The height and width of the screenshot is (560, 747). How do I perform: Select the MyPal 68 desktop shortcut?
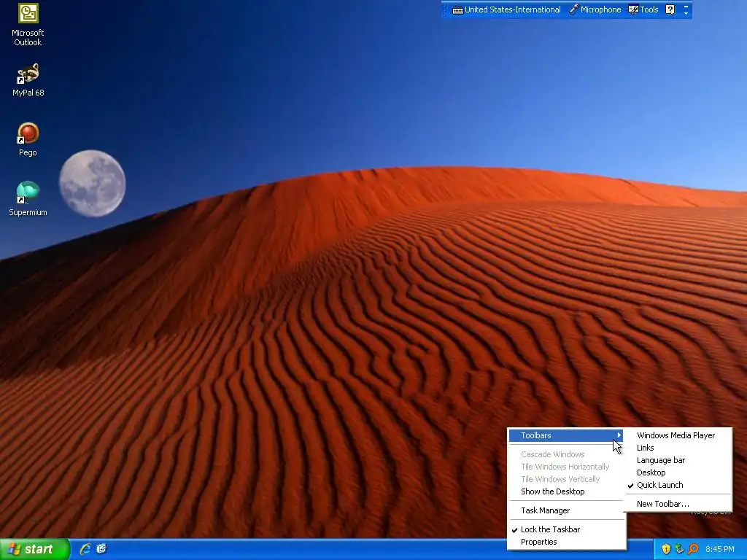click(x=28, y=80)
